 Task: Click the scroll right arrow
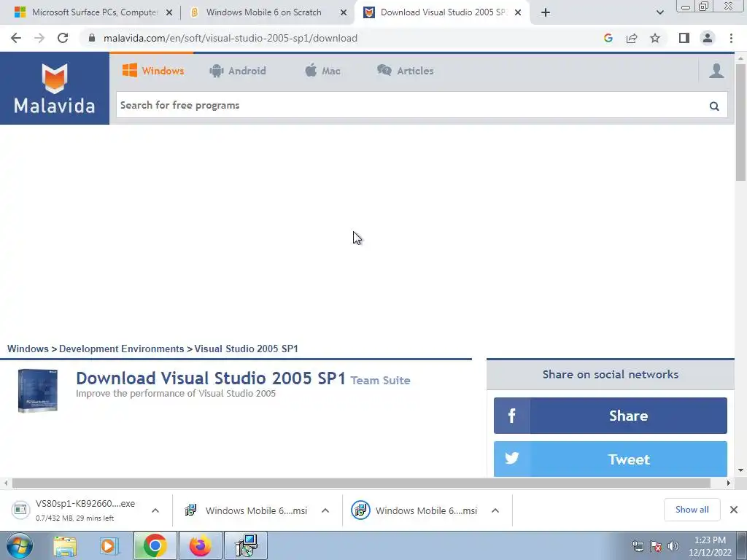729,483
